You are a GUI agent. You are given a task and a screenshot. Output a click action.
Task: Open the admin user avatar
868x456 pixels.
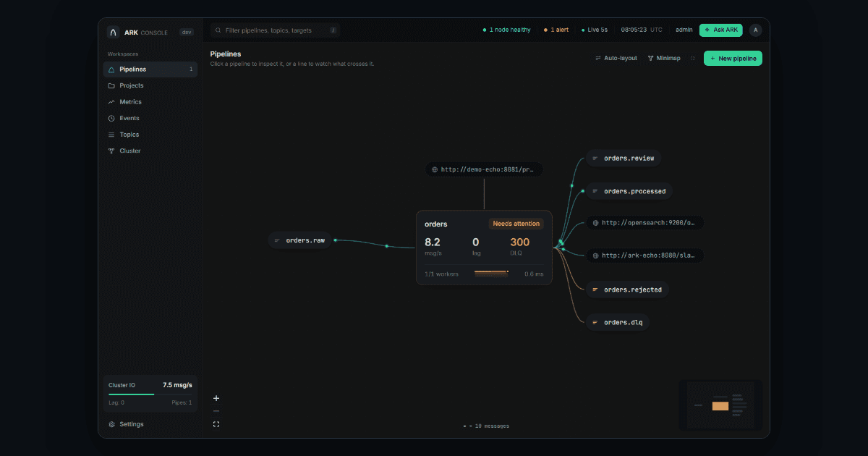[x=755, y=30]
